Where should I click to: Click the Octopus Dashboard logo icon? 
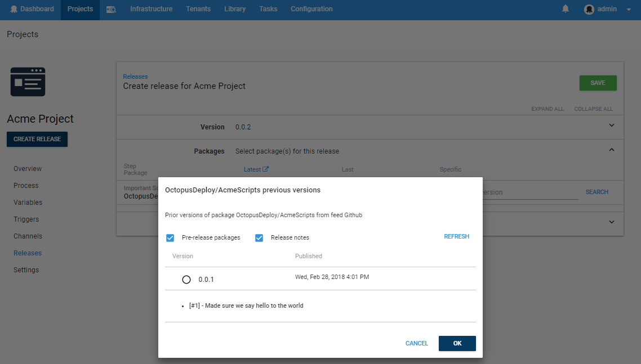[14, 9]
